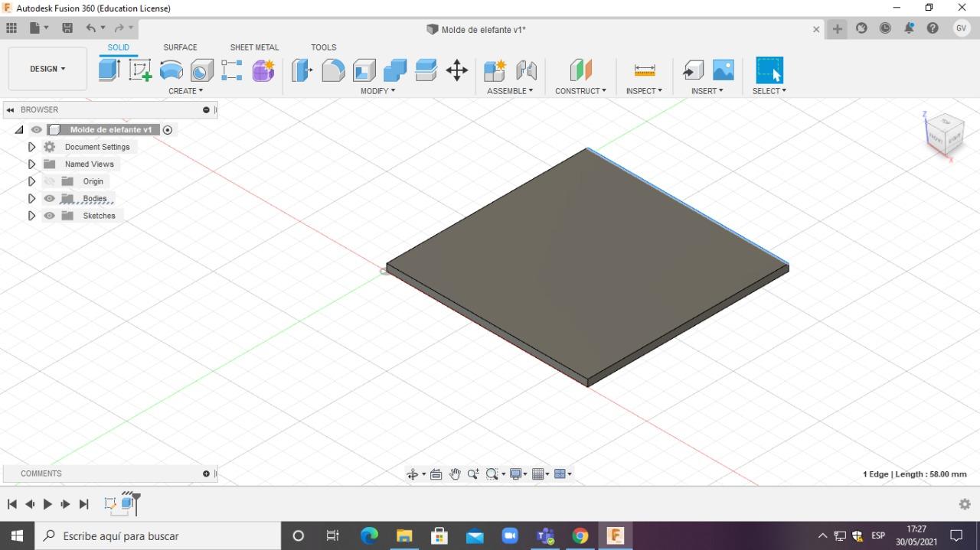Click the Offset Face icon
This screenshot has height=550, width=980.
point(426,70)
